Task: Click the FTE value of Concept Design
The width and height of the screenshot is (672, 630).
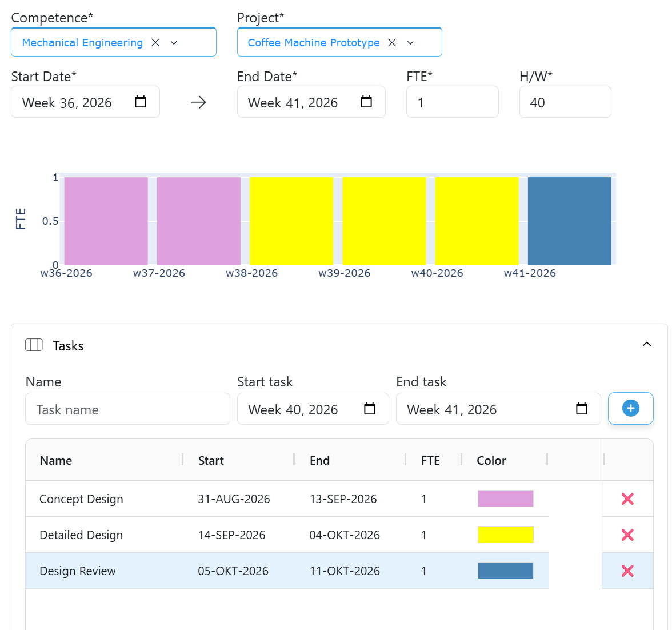Action: (x=424, y=499)
